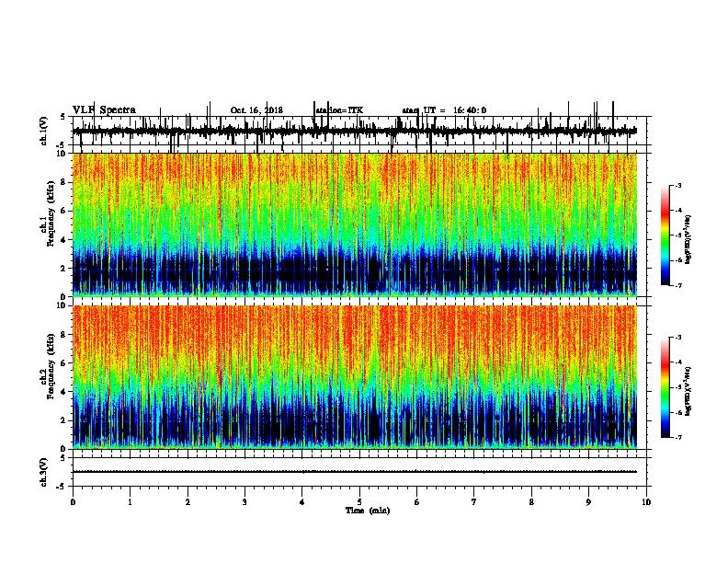Click the time axis end label '10'
Screen dimensions: 728x563
[646, 502]
